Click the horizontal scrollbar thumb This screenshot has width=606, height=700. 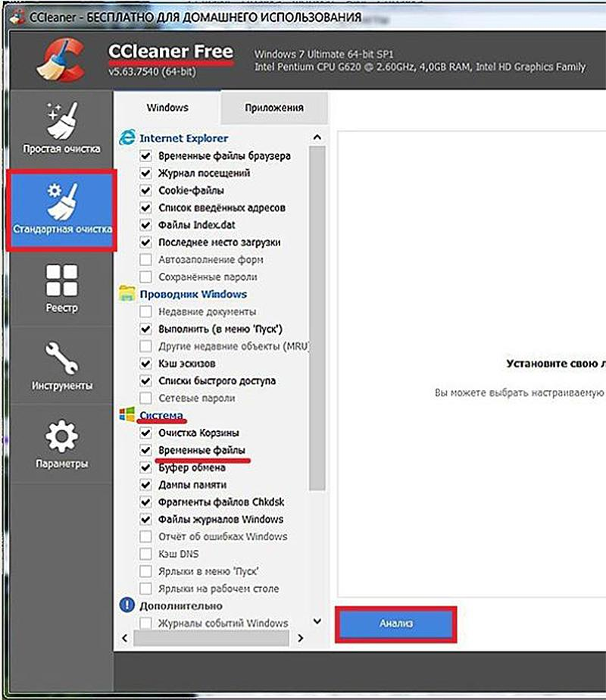click(211, 638)
